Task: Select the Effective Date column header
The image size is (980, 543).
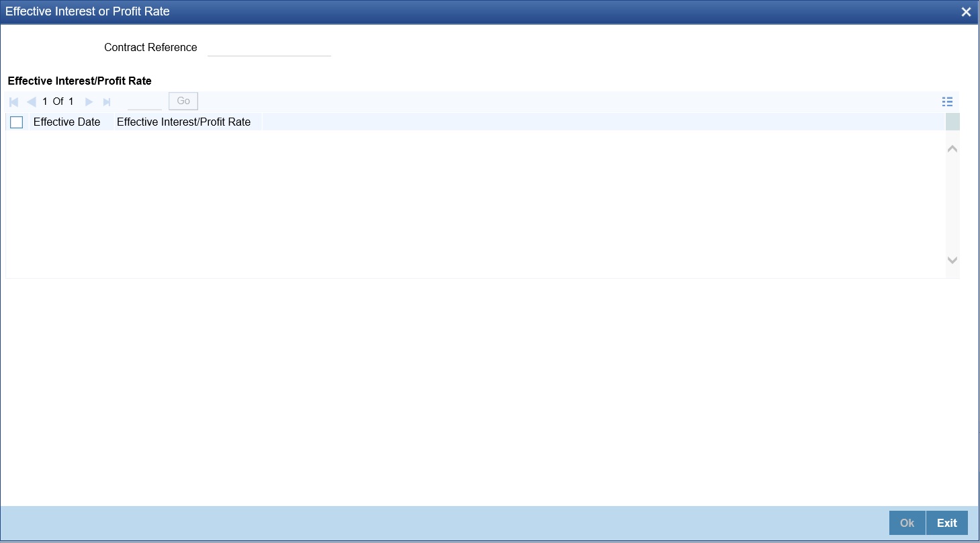Action: point(67,122)
